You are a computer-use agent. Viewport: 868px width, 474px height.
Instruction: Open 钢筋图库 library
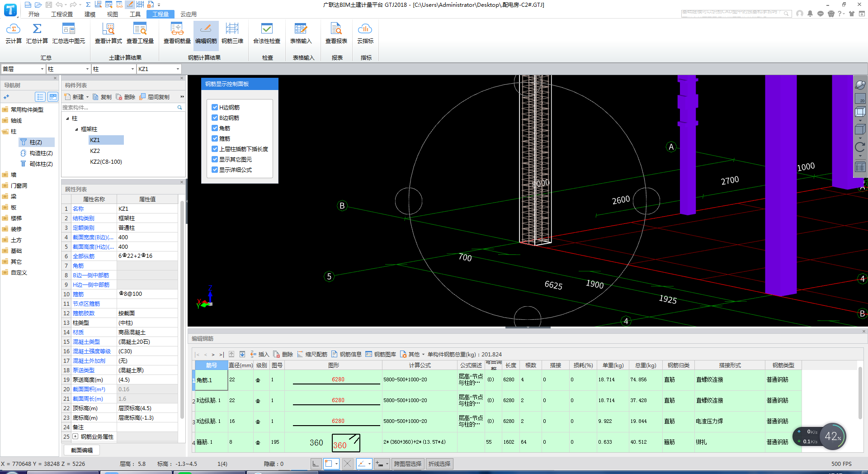[381, 354]
